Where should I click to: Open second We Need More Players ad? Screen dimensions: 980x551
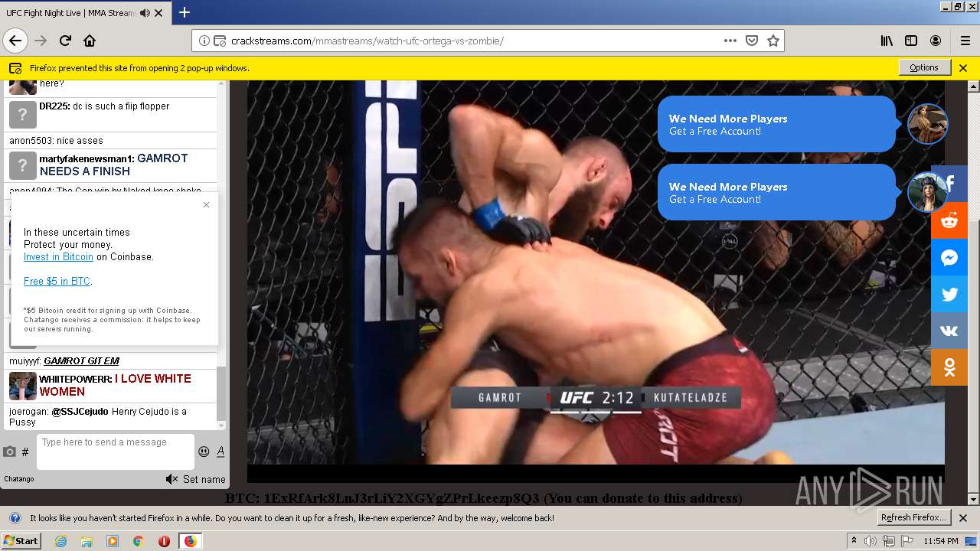(x=776, y=192)
